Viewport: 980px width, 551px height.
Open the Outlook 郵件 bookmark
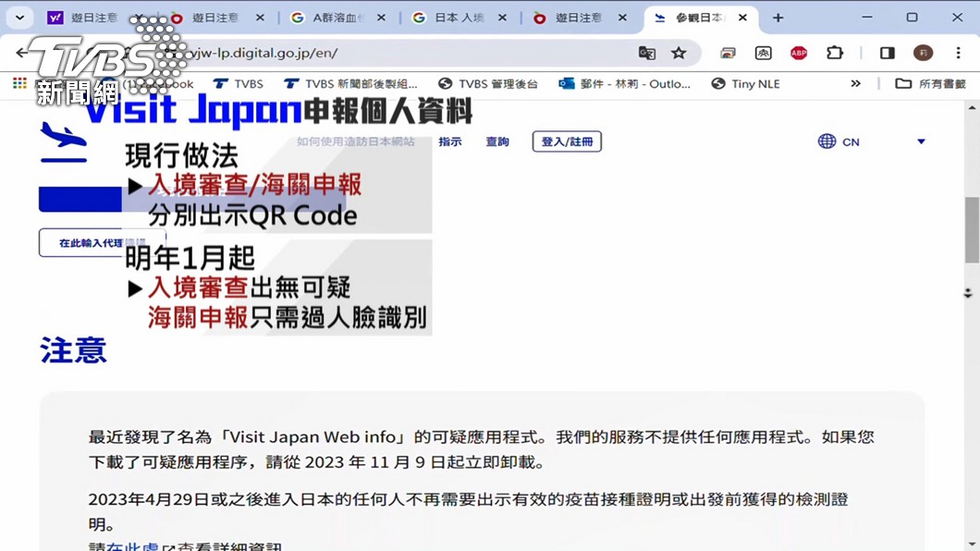[624, 84]
